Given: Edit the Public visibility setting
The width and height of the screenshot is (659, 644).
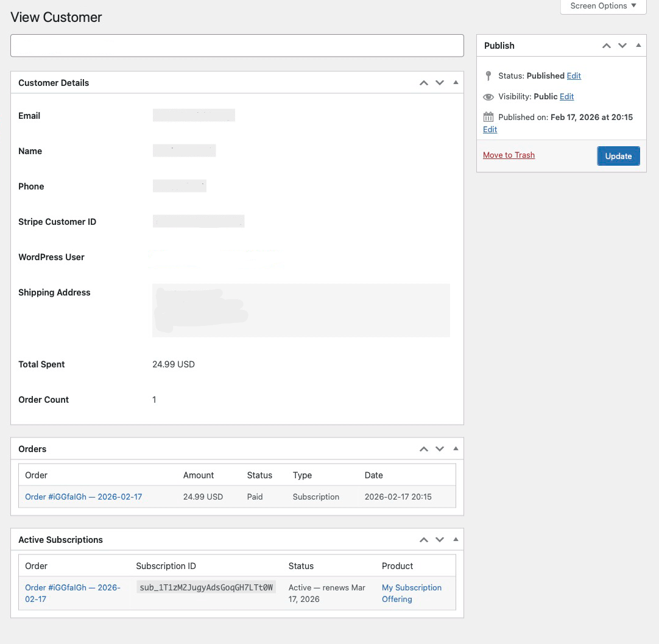Looking at the screenshot, I should coord(566,97).
